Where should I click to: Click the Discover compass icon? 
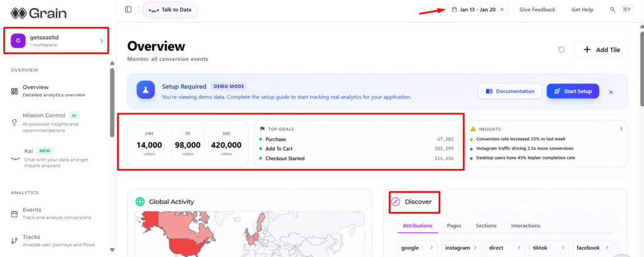(396, 202)
